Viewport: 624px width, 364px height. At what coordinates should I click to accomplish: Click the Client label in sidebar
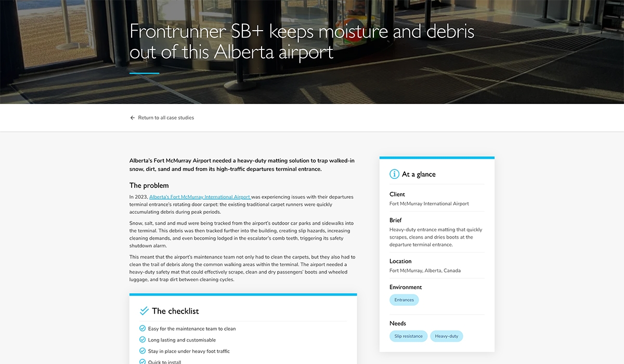coord(397,194)
